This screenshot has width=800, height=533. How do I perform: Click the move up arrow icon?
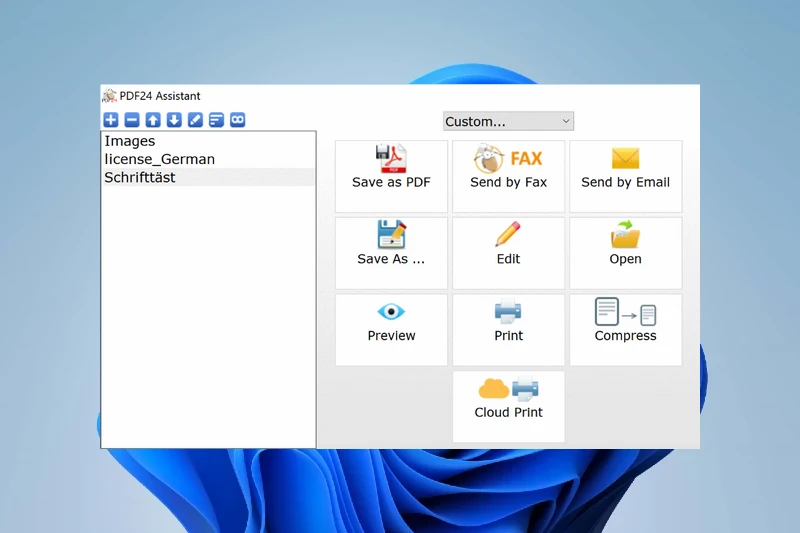tap(153, 120)
